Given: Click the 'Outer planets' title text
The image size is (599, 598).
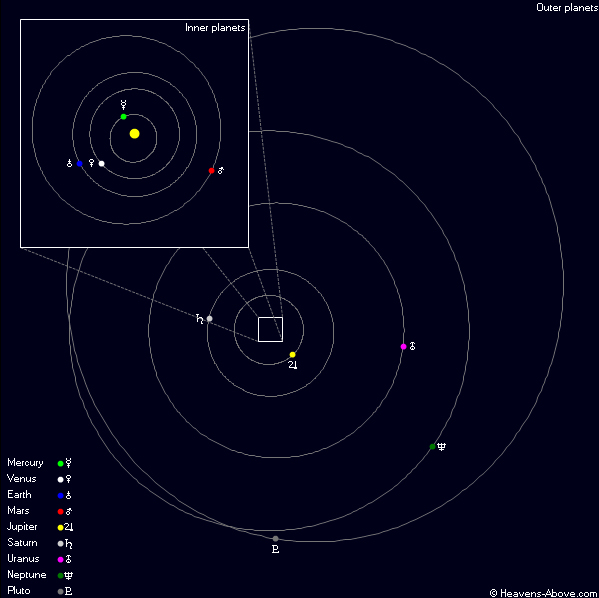Looking at the screenshot, I should 567,7.
